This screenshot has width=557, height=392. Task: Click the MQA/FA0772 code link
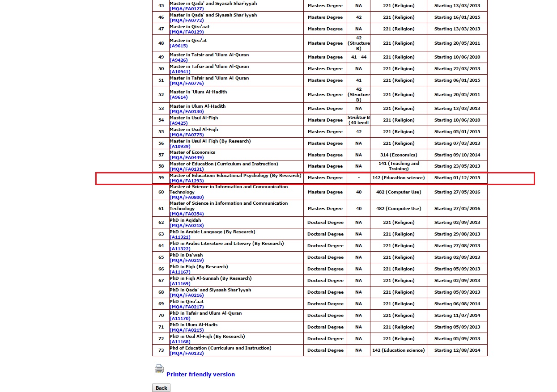coord(187,20)
